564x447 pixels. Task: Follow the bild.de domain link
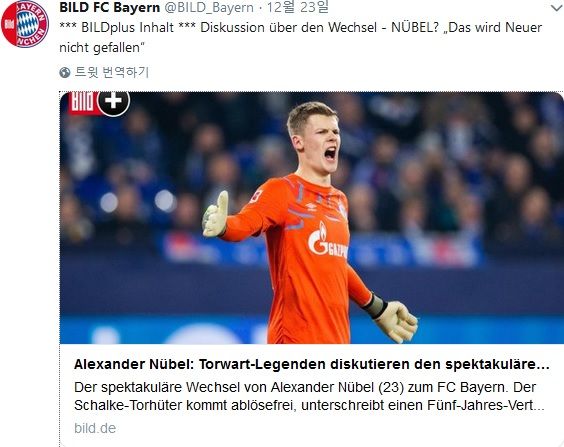coord(95,428)
